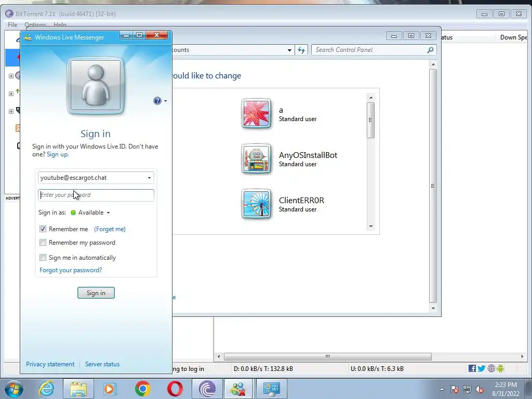
Task: Click the Control Panel address refresh button
Action: [x=301, y=50]
